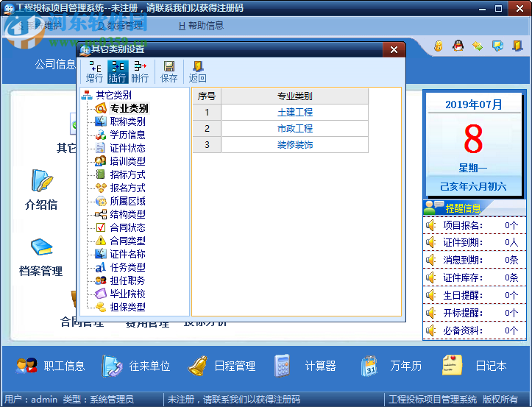532x407 pixels.
Task: Open the 日记本 notebook shortcut
Action: point(474,366)
